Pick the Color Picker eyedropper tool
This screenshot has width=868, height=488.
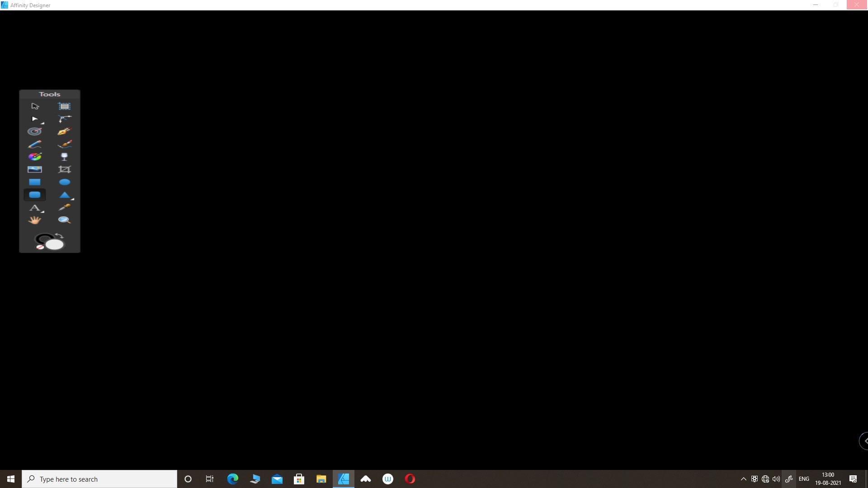pos(65,207)
